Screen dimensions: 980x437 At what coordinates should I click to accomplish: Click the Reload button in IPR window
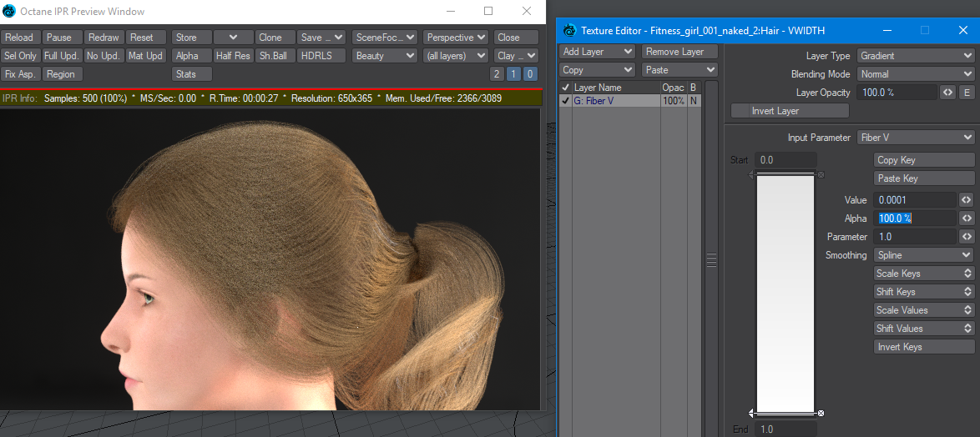(x=21, y=38)
